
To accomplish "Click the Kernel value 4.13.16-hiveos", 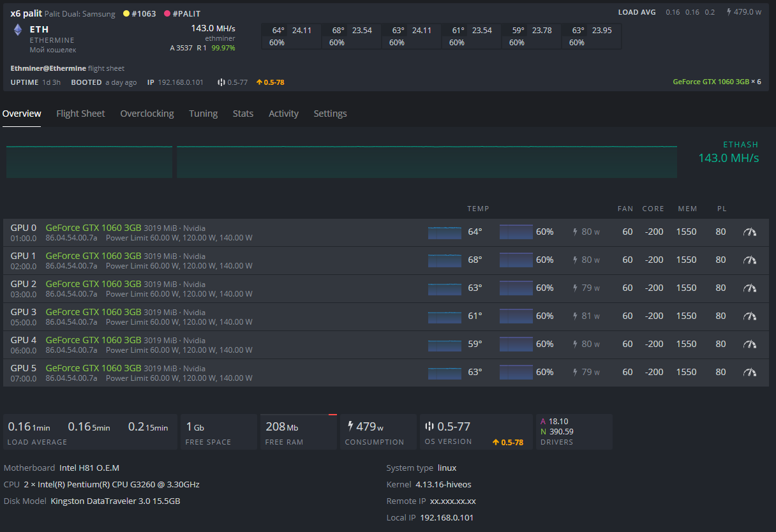I will [443, 484].
